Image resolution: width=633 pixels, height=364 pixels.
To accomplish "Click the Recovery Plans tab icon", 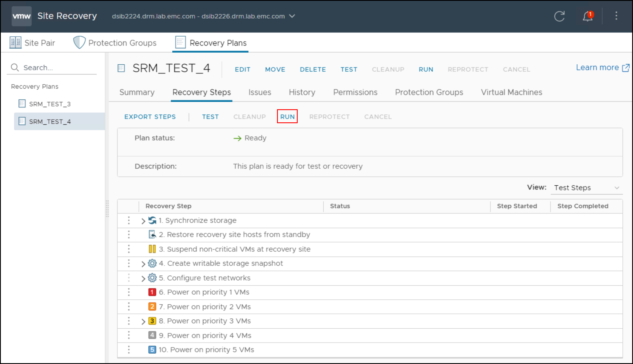I will (x=180, y=42).
